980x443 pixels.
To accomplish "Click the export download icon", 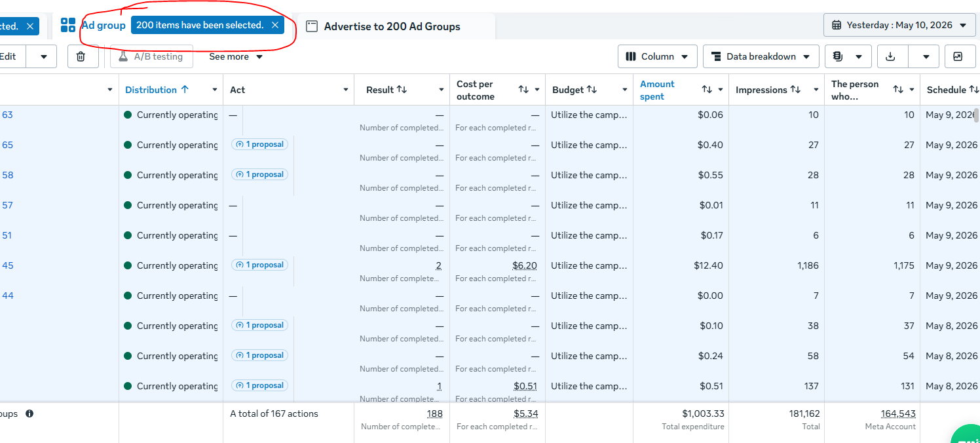I will point(890,56).
